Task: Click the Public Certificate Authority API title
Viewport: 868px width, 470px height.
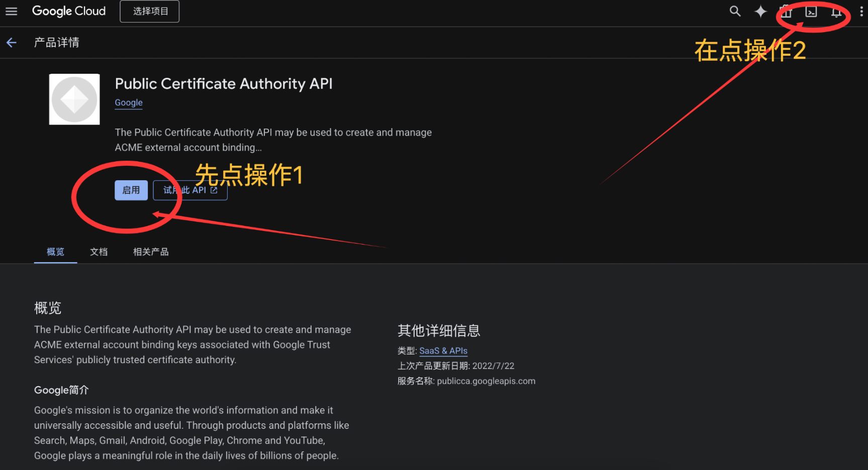Action: pyautogui.click(x=224, y=84)
